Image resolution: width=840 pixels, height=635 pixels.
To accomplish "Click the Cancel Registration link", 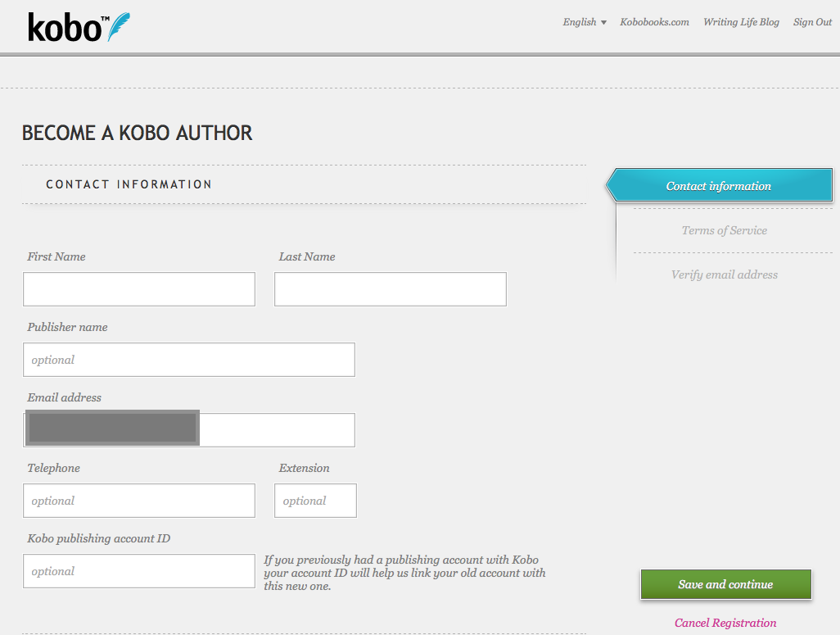I will coord(725,623).
